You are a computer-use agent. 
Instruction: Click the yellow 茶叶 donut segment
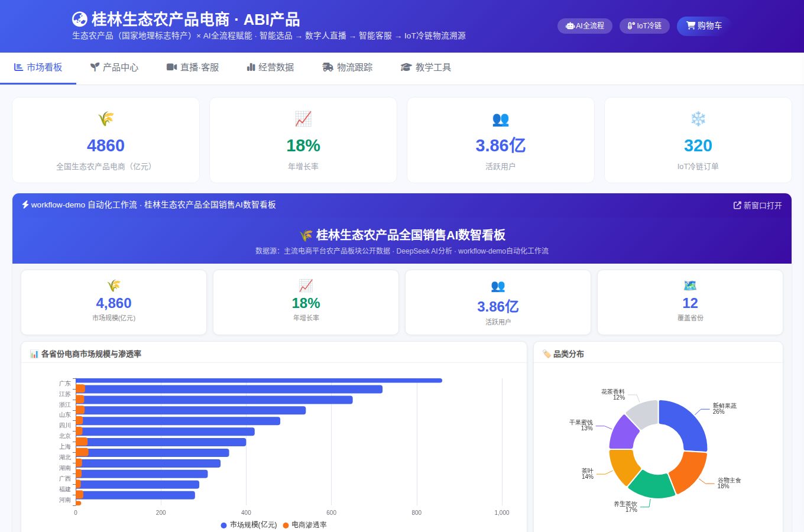pyautogui.click(x=623, y=466)
